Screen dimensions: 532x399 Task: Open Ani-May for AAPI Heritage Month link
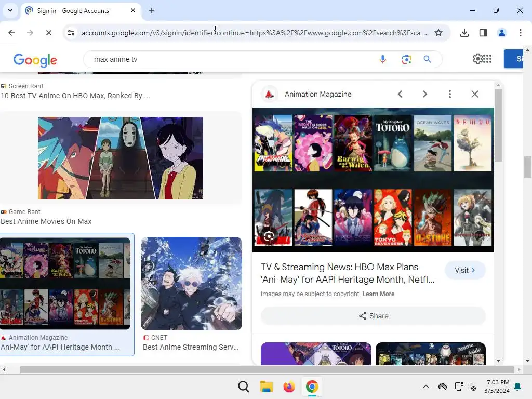[x=60, y=347]
